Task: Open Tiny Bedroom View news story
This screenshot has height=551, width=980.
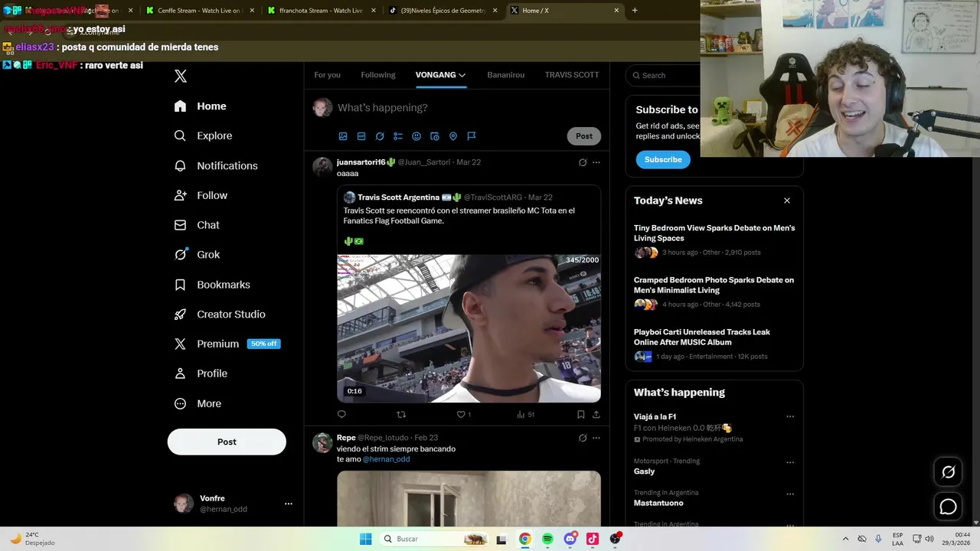Action: click(714, 240)
